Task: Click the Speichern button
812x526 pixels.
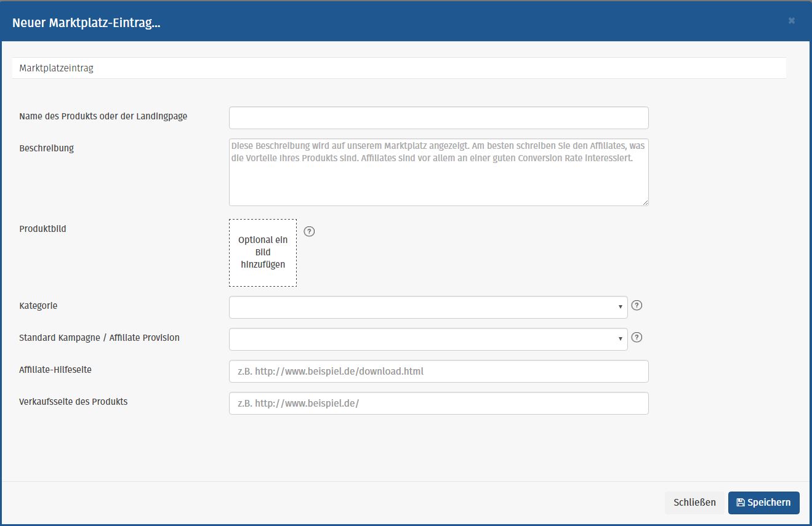Action: tap(764, 503)
